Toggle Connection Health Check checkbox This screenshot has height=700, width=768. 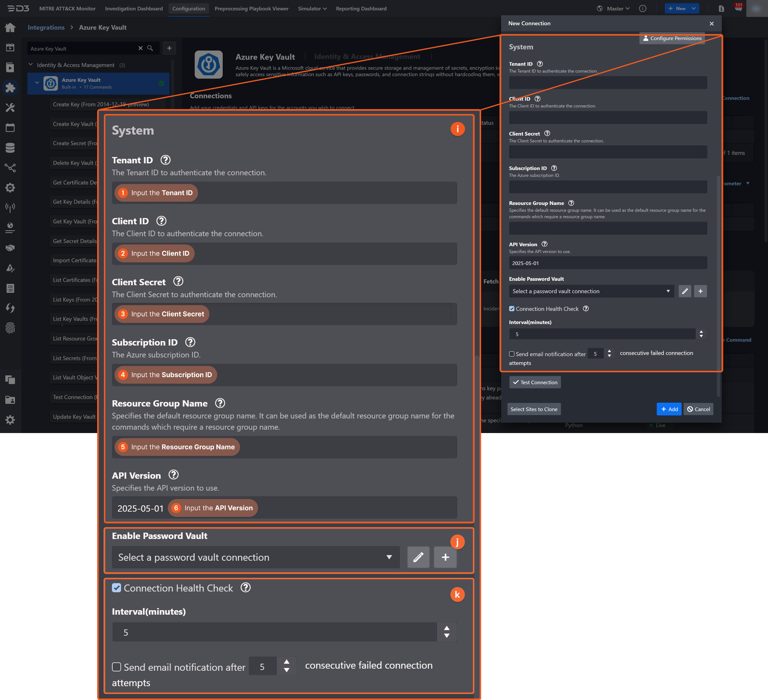tap(511, 309)
